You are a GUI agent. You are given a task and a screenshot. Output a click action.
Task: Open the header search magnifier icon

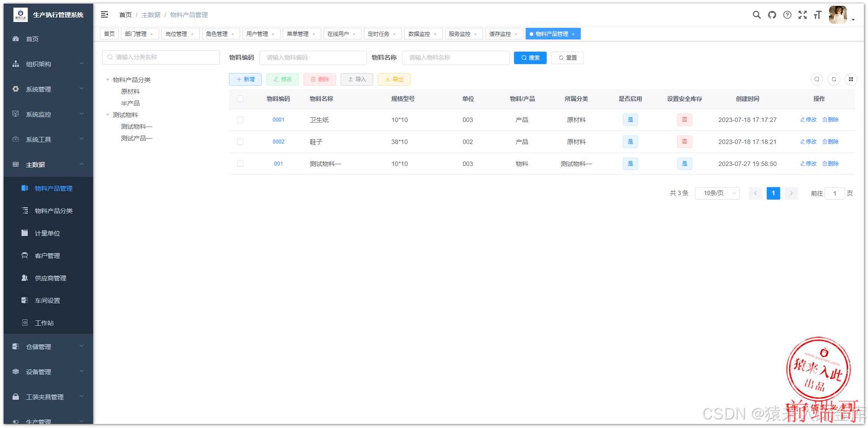(756, 15)
